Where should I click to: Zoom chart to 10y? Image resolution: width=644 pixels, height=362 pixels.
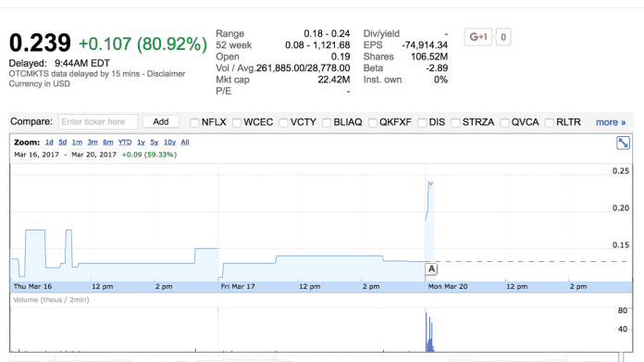point(169,143)
